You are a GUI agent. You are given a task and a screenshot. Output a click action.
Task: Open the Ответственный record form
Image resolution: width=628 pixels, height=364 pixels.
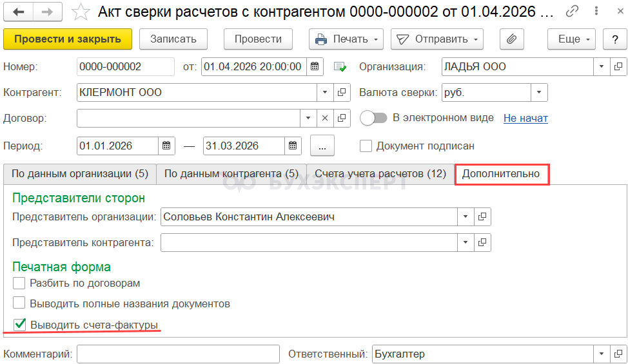618,354
